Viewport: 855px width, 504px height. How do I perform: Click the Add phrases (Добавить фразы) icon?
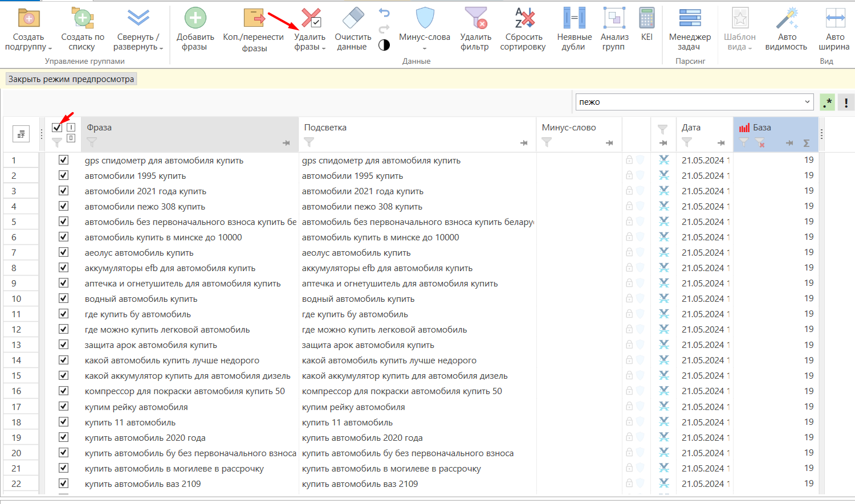click(x=195, y=18)
